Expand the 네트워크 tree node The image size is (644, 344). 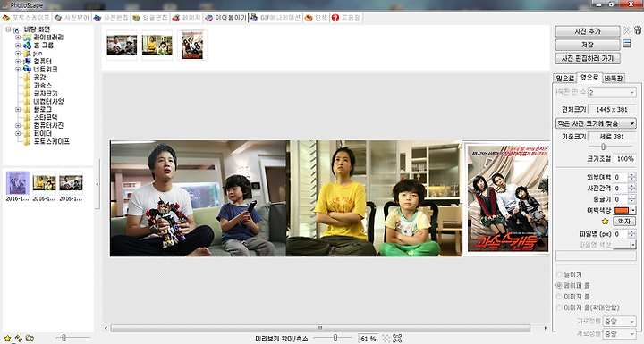(x=18, y=70)
